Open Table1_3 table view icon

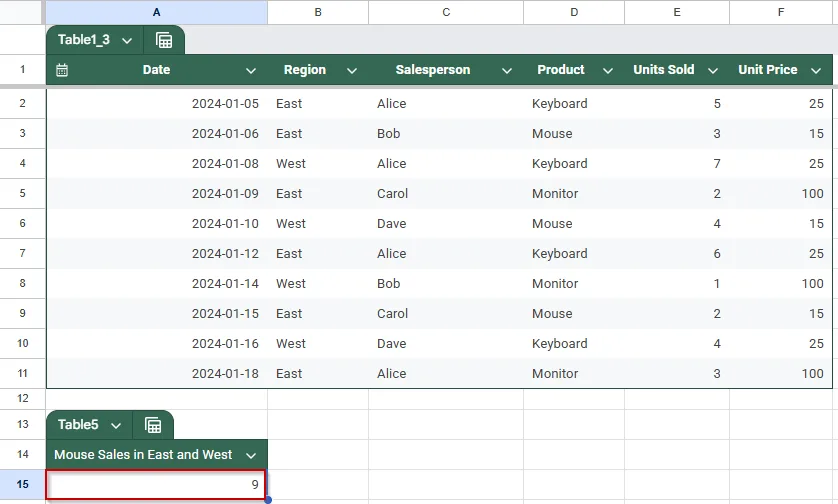(164, 40)
